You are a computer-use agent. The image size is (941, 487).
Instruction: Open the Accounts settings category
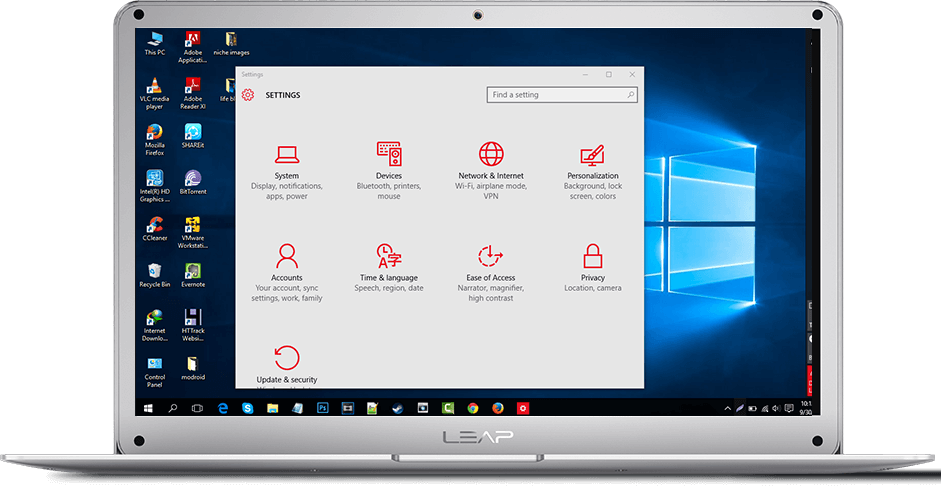coord(287,273)
